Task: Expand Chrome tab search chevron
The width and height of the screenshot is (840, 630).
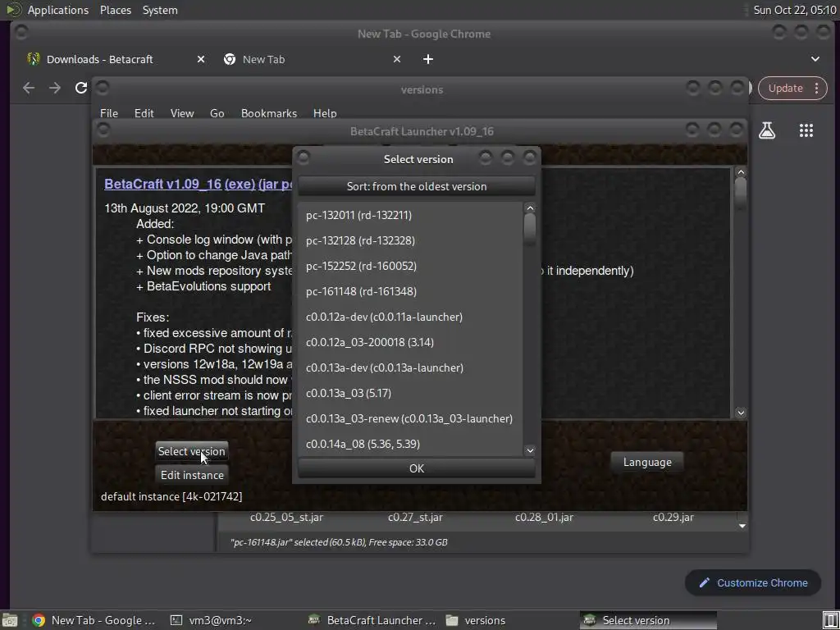Action: (815, 59)
